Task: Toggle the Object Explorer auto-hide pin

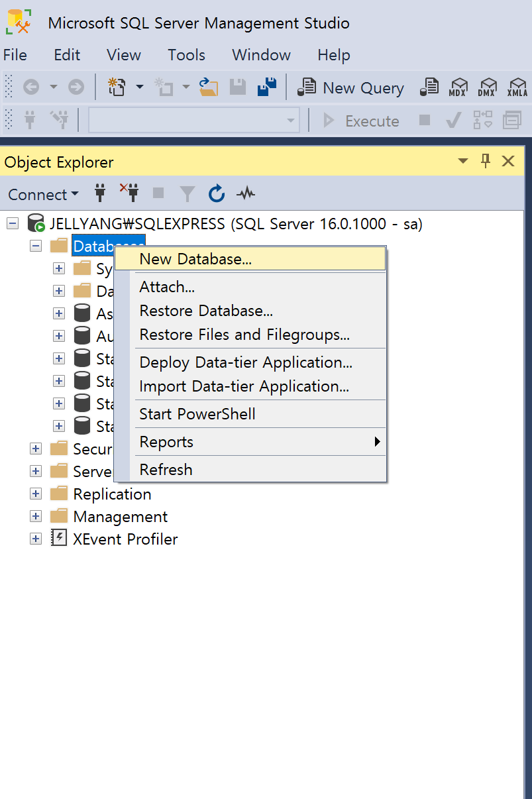Action: pos(486,161)
